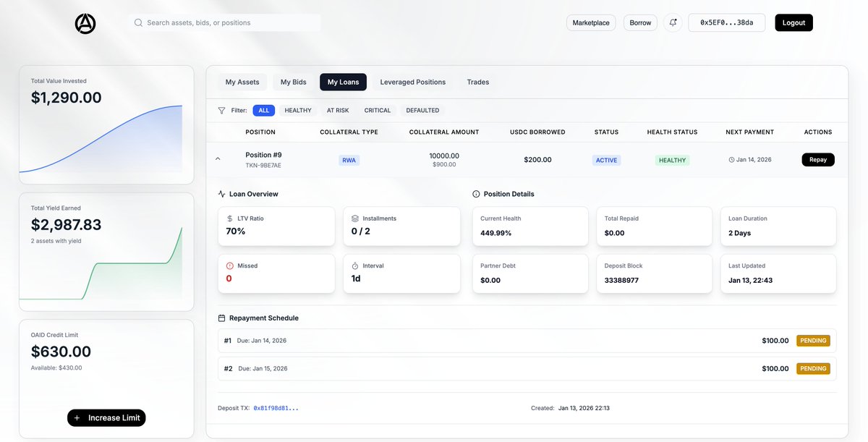The image size is (868, 442).
Task: Click the Loan Overview chart icon
Action: (x=221, y=193)
